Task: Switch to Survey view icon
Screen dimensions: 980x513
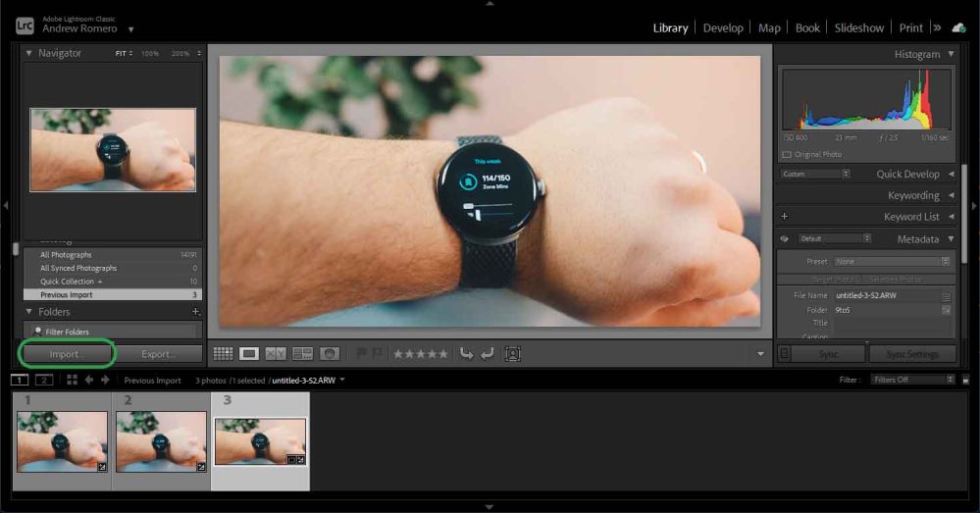Action: 302,354
